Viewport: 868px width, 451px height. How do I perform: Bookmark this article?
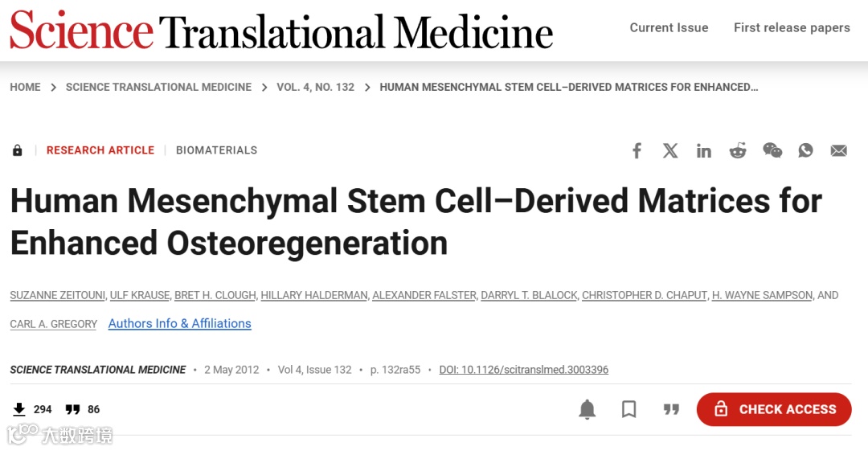click(629, 409)
